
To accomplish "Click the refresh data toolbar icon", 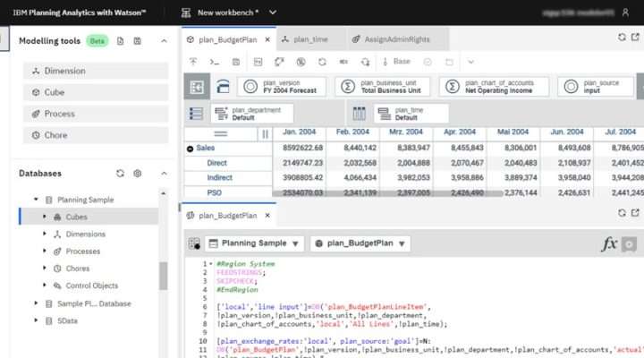I will [x=322, y=62].
